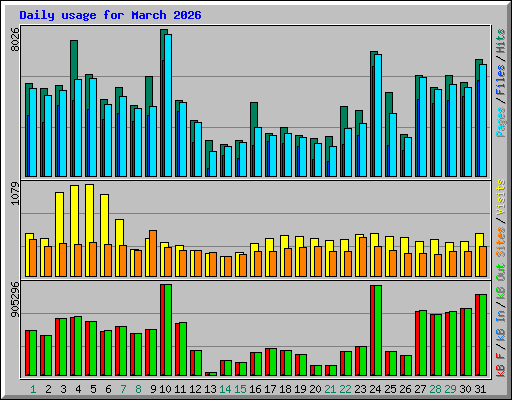The image size is (512, 400).
Task: Click day label 7 on x-axis
Action: pos(123,389)
